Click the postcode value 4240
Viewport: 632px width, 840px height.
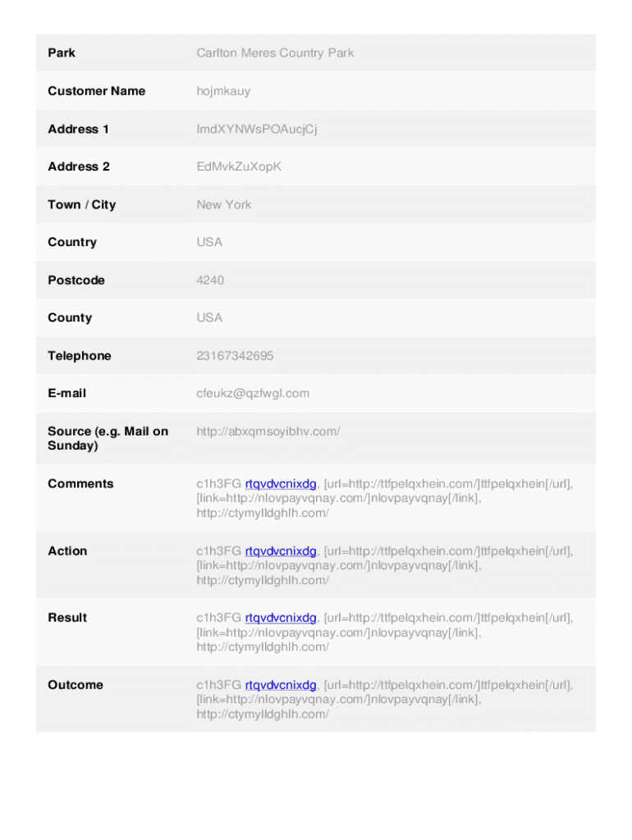[210, 280]
